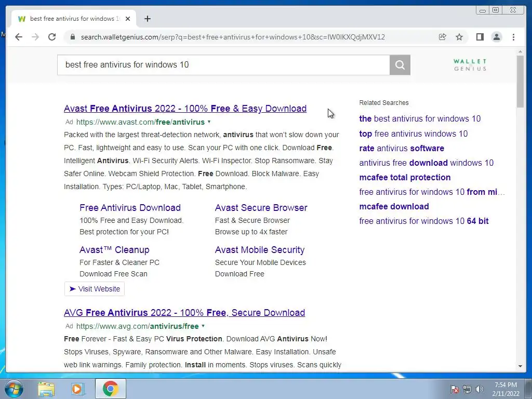Viewport: 532px width, 399px height.
Task: Bookmark this page with the star
Action: (x=459, y=37)
